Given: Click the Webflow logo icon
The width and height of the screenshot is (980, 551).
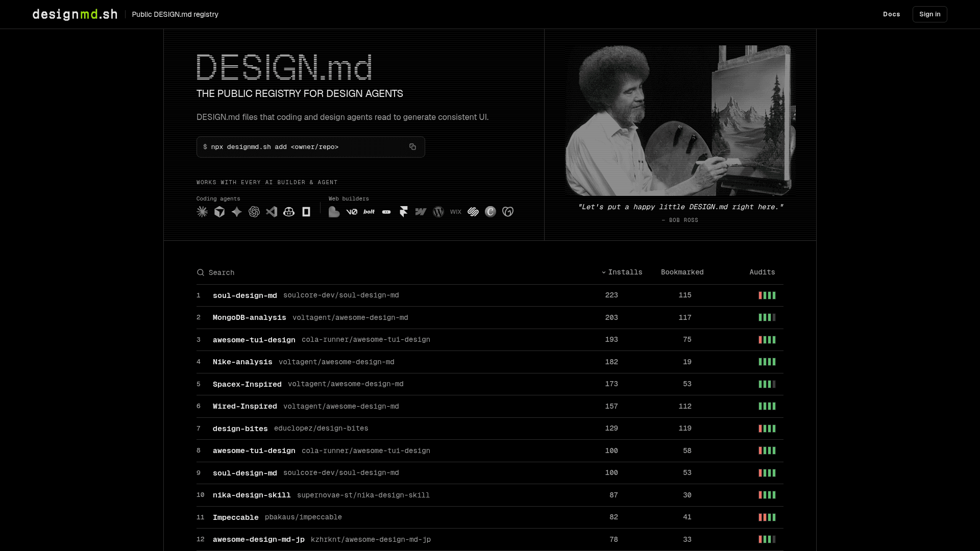Looking at the screenshot, I should click(x=421, y=212).
